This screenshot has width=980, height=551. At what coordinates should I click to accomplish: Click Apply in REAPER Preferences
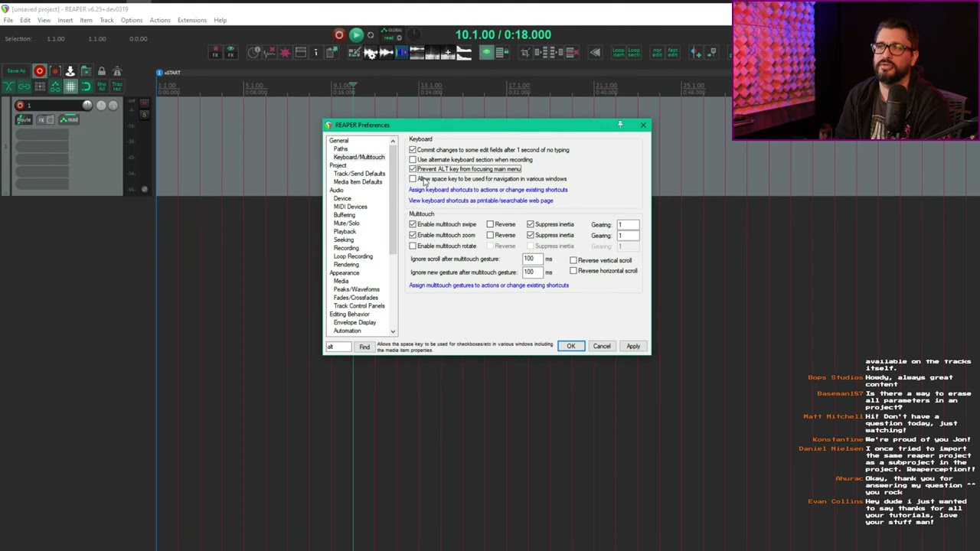coord(633,346)
